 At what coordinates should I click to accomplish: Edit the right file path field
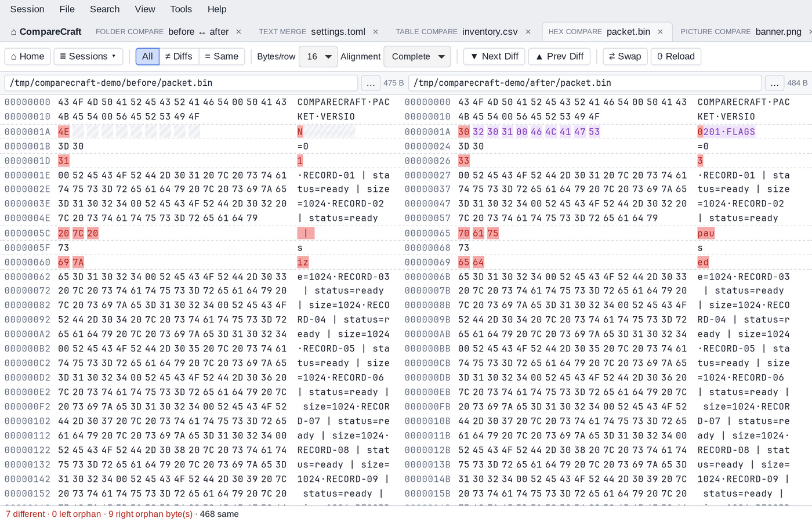click(x=585, y=83)
